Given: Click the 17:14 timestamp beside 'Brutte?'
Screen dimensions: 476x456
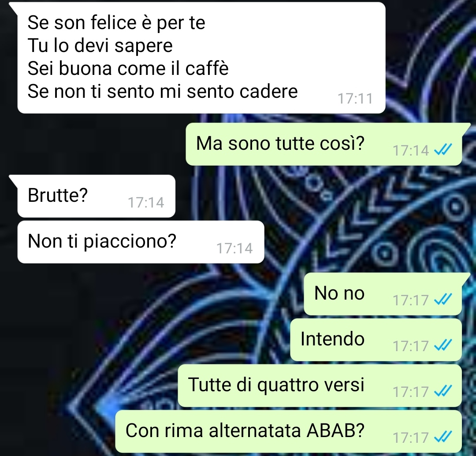Looking at the screenshot, I should (x=146, y=202).
